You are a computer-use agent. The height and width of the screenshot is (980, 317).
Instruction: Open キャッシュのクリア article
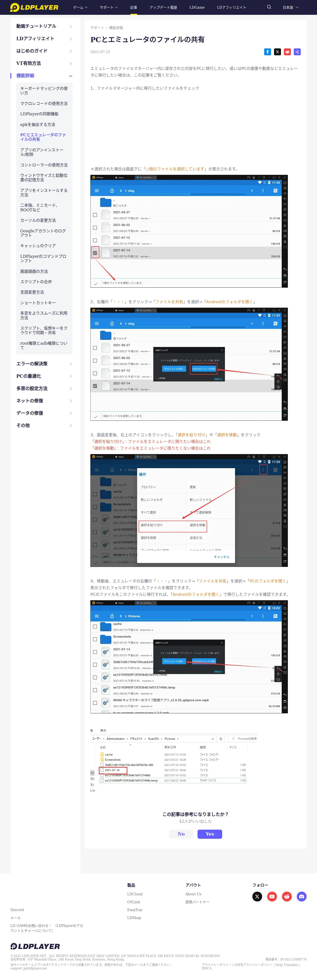38,246
